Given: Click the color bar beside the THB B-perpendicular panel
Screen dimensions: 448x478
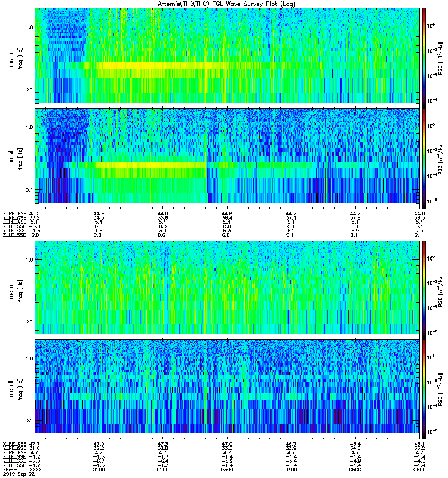Looking at the screenshot, I should pos(424,58).
